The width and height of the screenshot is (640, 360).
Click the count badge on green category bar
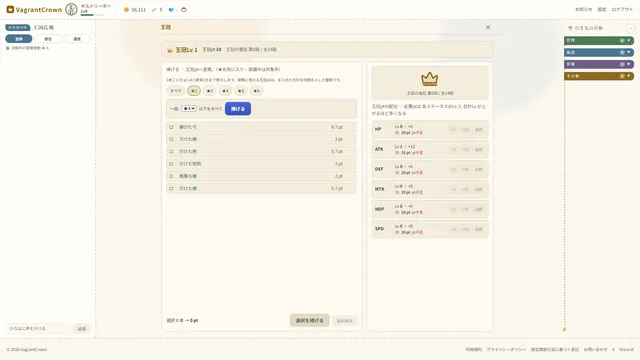(622, 40)
